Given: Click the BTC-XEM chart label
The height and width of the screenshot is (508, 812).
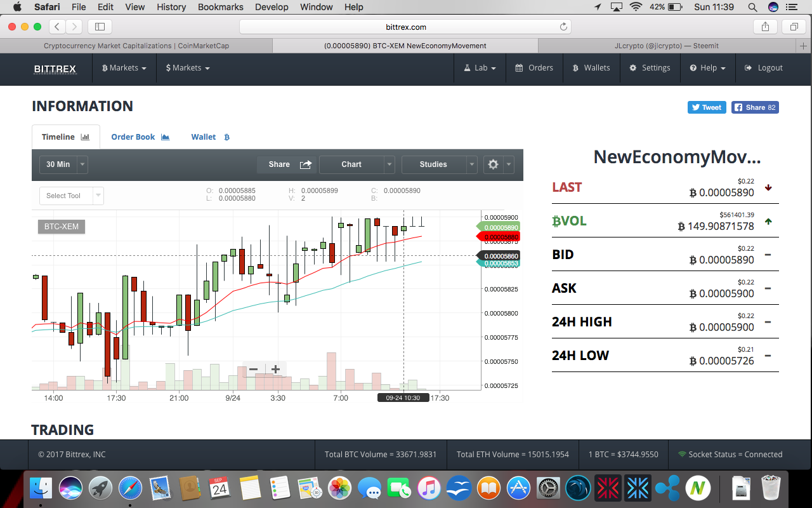Looking at the screenshot, I should tap(62, 227).
